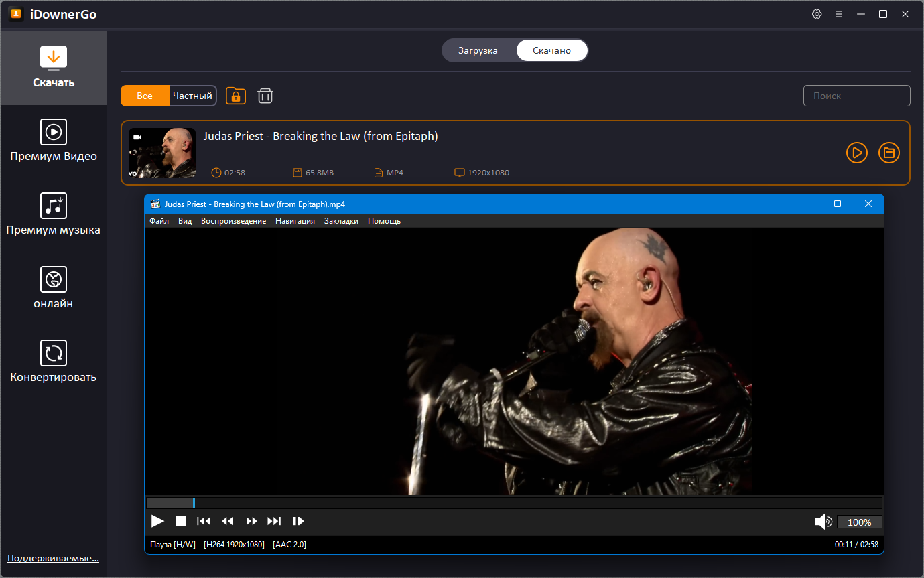Play the Judas Priest download entry
This screenshot has width=924, height=578.
(856, 153)
